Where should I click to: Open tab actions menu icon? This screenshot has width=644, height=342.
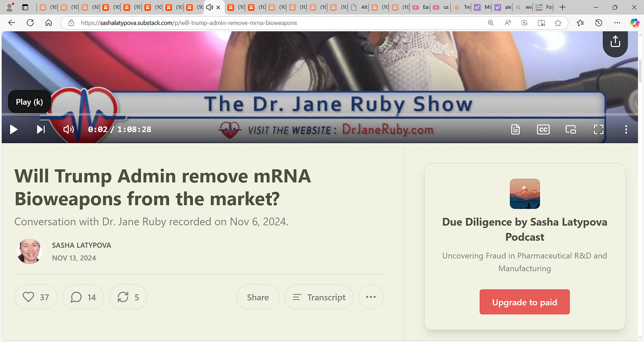point(25,7)
